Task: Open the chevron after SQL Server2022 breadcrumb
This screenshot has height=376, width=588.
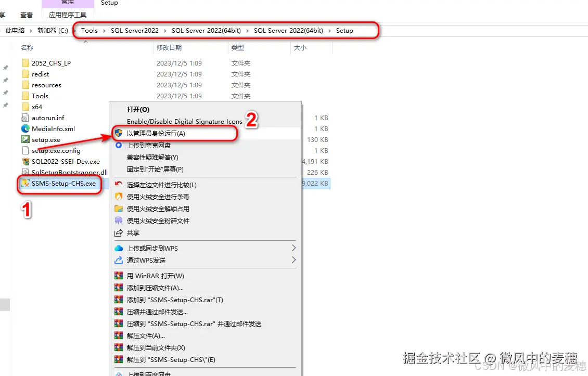Action: (165, 30)
